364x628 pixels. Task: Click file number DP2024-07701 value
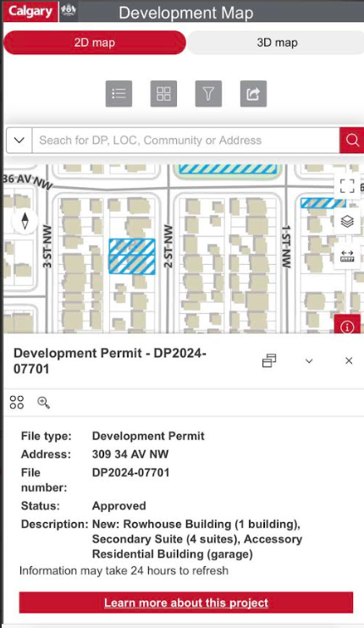click(x=131, y=472)
